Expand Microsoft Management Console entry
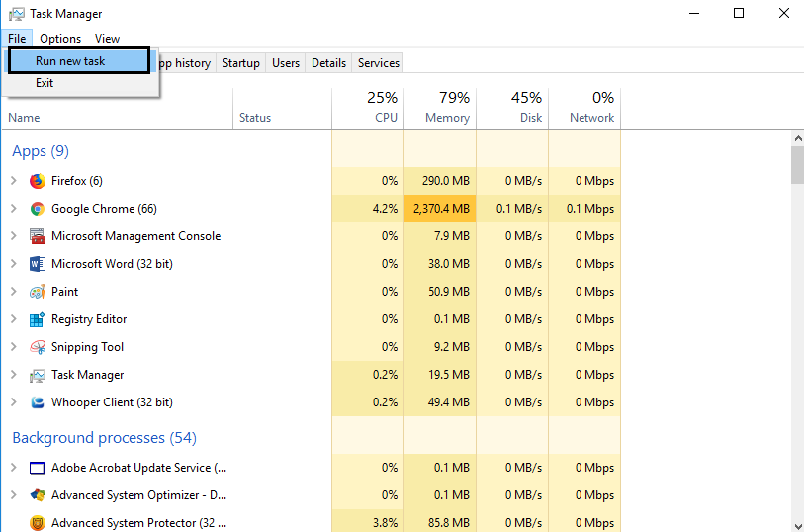 [14, 235]
